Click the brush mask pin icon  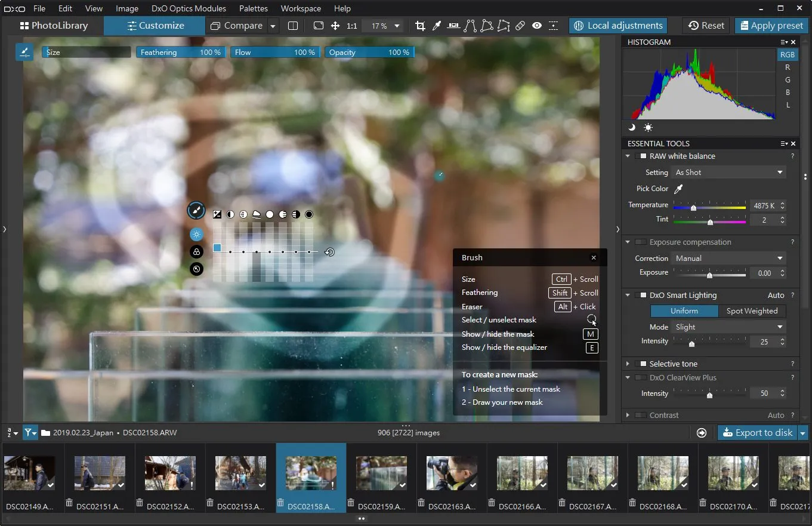(x=196, y=210)
